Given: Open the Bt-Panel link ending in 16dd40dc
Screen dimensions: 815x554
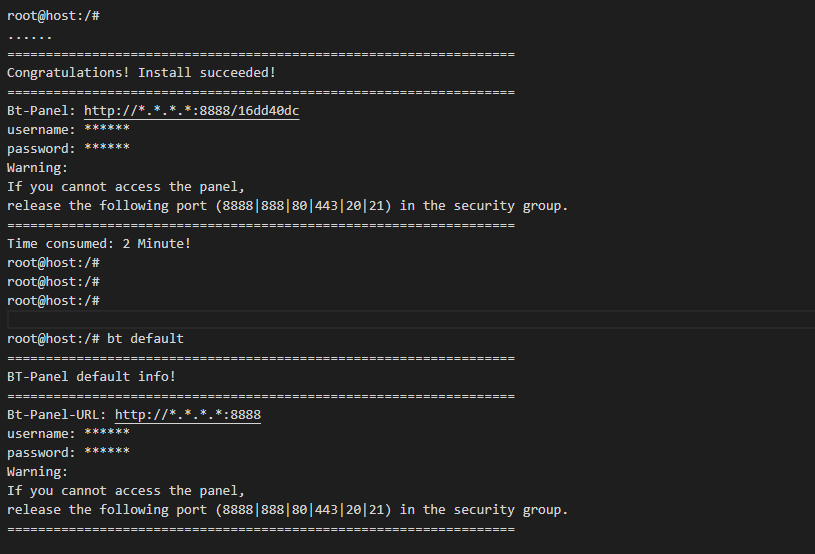Looking at the screenshot, I should pos(191,111).
